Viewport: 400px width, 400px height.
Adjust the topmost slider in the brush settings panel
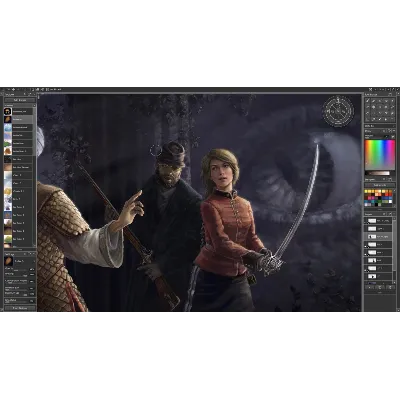(x=17, y=269)
